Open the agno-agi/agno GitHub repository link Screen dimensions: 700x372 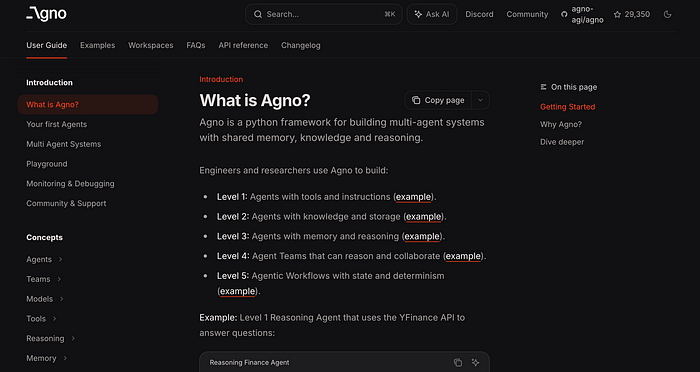583,14
